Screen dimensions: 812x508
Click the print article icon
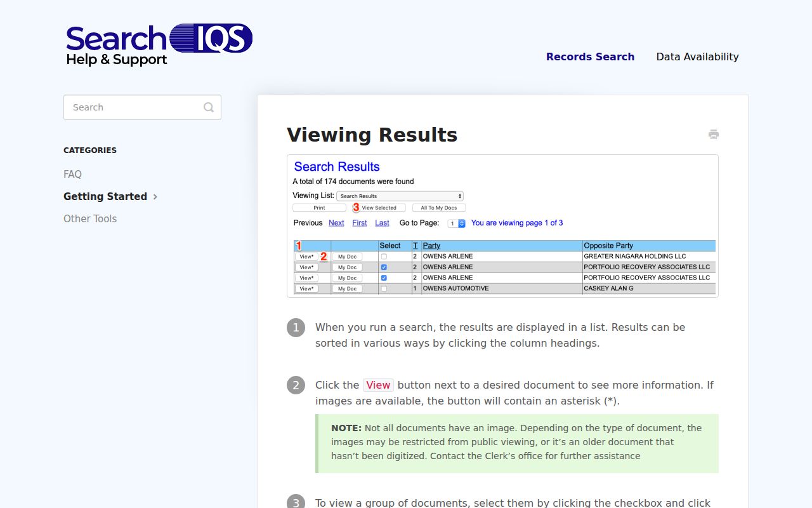[x=714, y=134]
